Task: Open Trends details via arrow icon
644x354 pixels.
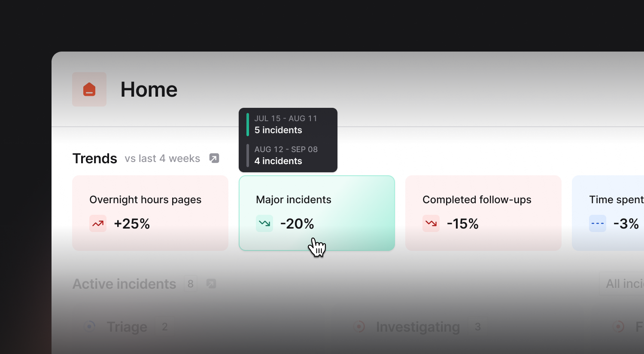Action: [214, 158]
